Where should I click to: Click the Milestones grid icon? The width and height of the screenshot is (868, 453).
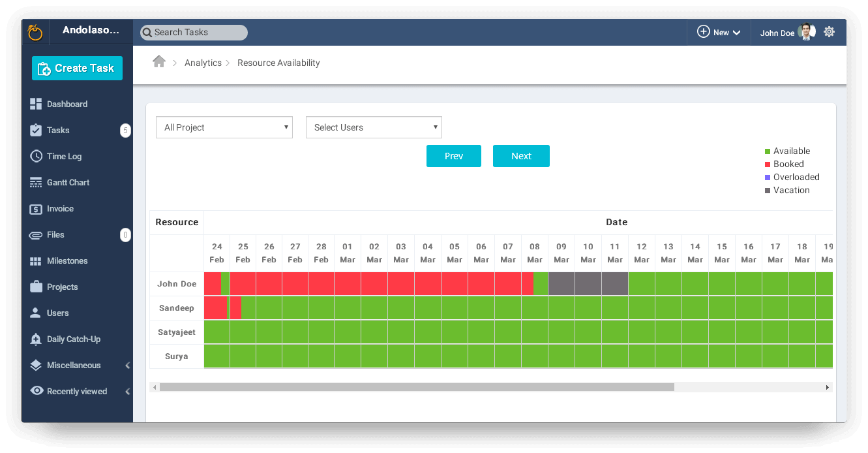[x=36, y=261]
